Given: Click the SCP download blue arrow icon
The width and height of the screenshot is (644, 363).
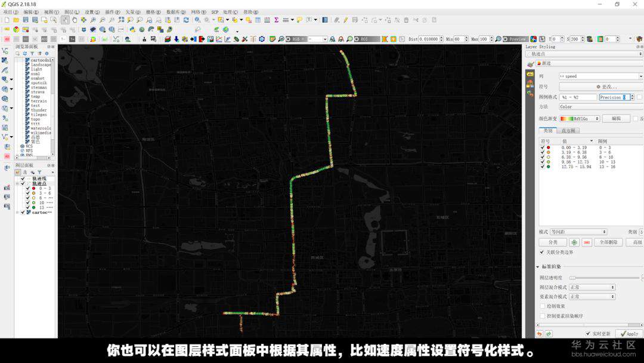Looking at the screenshot, I should coord(176,39).
